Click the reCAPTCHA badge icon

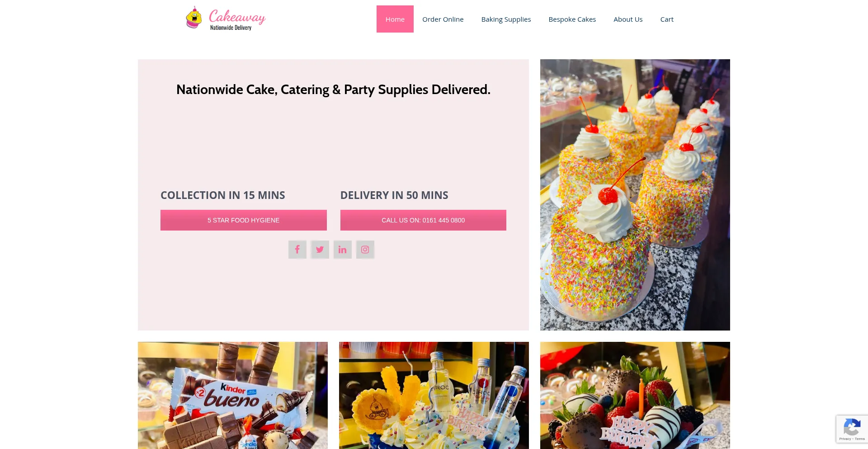coord(852,427)
